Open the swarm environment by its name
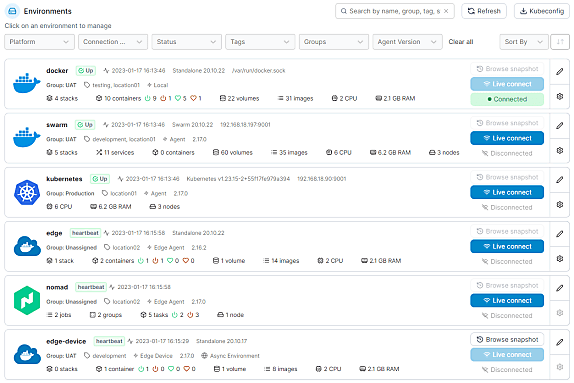 tap(57, 124)
